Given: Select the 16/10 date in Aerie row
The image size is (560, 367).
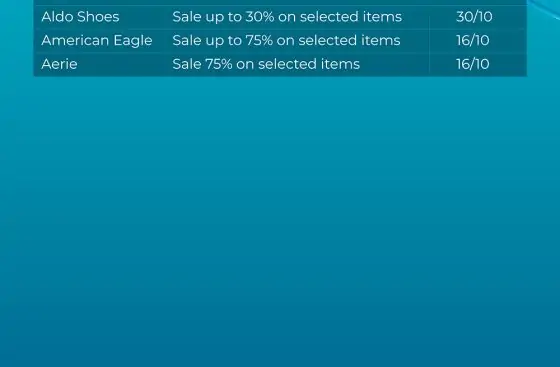Looking at the screenshot, I should tap(473, 64).
